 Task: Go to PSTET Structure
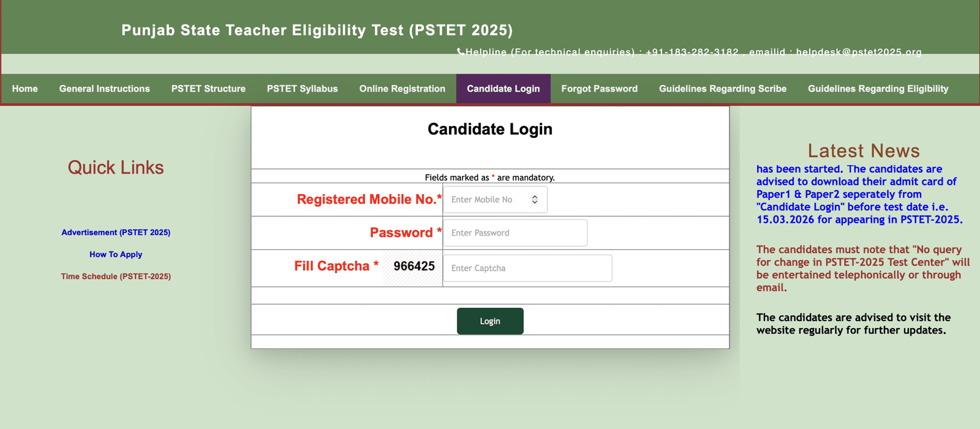[208, 89]
